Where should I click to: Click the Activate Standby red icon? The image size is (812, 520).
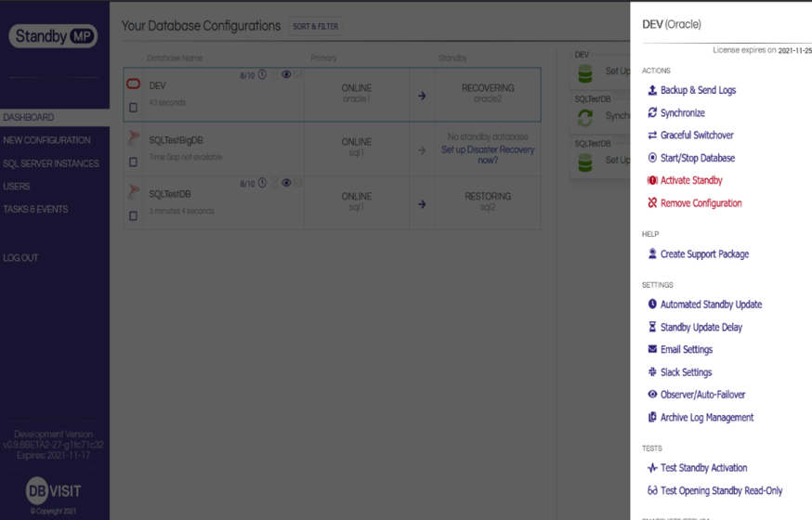coord(652,180)
